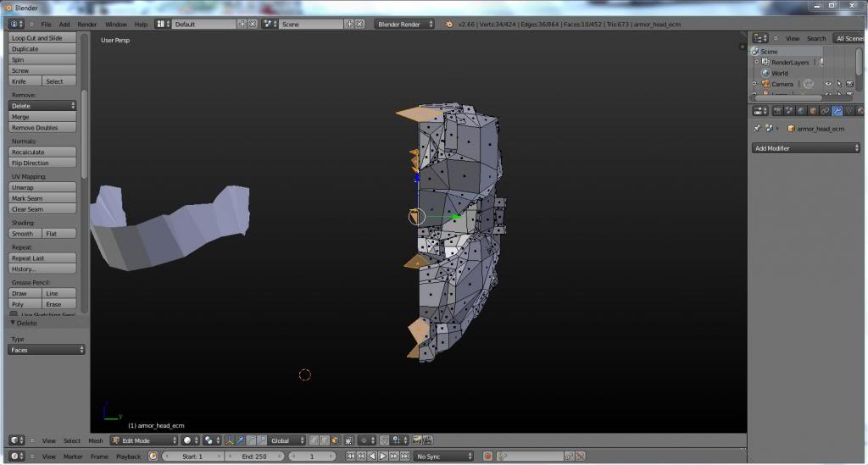Open the Render menu
This screenshot has height=465, width=868.
[87, 25]
